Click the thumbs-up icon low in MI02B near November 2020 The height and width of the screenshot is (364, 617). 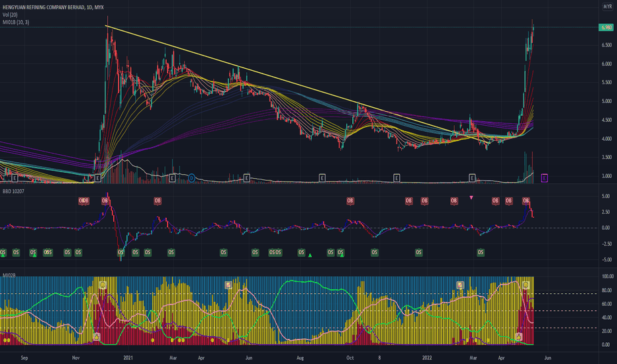click(97, 336)
